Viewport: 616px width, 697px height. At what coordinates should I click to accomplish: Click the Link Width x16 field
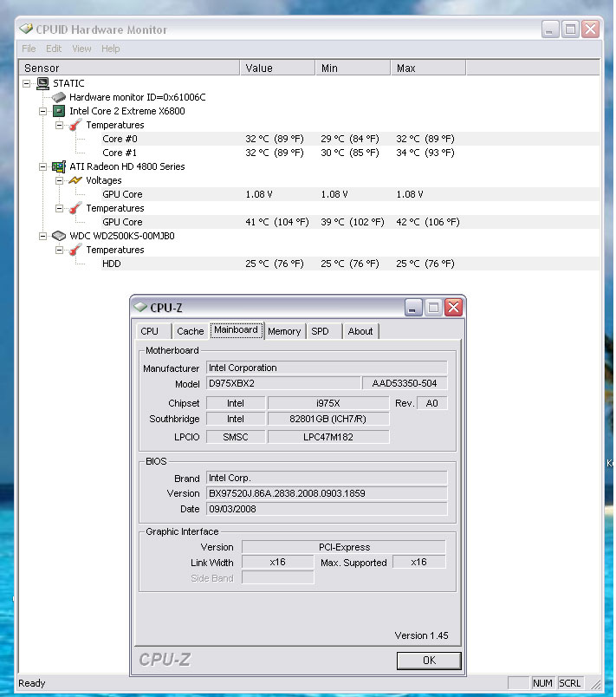point(278,563)
